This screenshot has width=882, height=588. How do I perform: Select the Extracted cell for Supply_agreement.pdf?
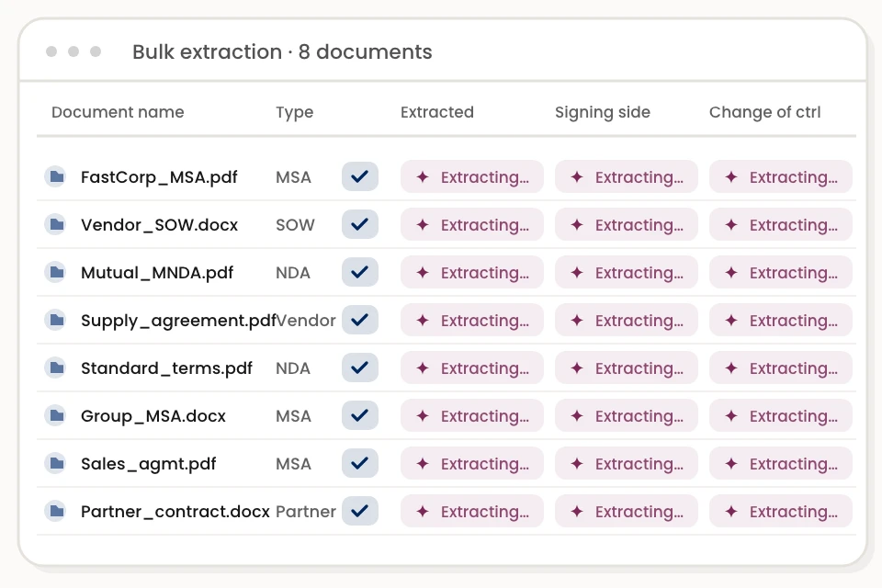[472, 320]
